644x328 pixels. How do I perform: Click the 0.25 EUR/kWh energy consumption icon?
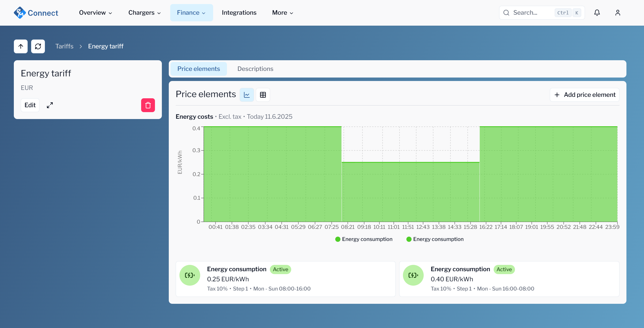click(x=190, y=275)
